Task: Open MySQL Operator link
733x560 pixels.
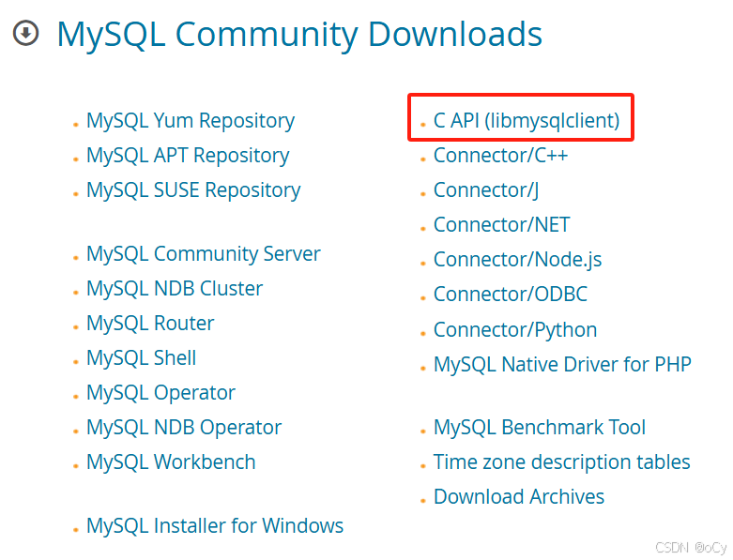Action: (x=160, y=393)
